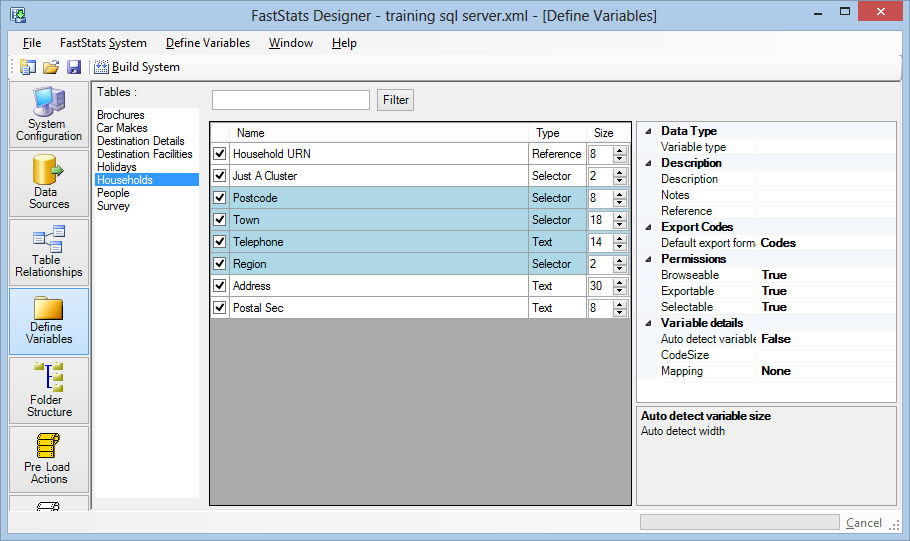Collapse the Export Codes property group

(x=648, y=227)
